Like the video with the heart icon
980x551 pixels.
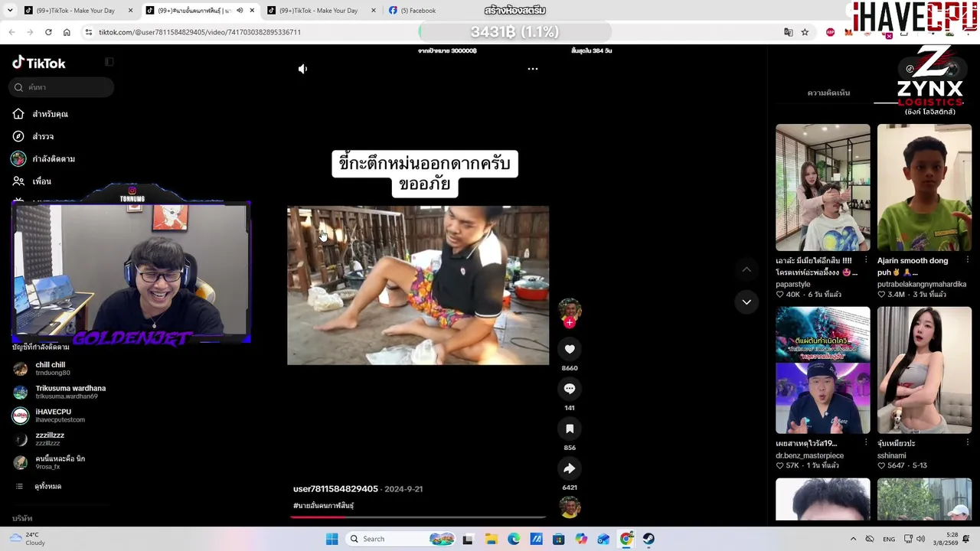pos(570,349)
